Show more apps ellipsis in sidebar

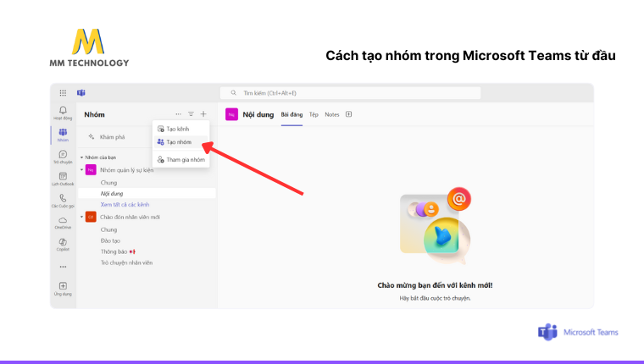coord(63,267)
